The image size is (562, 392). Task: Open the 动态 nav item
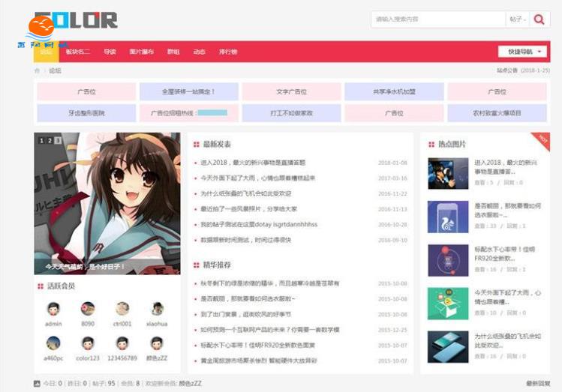(x=200, y=52)
